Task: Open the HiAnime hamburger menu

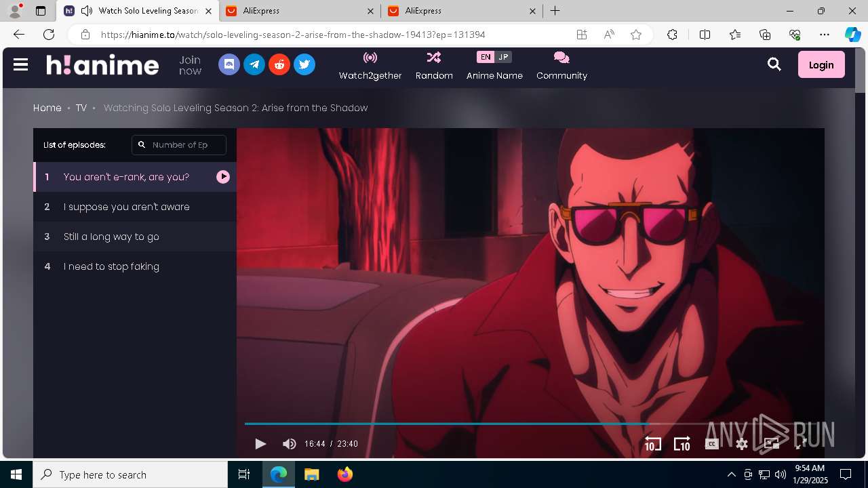Action: (x=20, y=64)
